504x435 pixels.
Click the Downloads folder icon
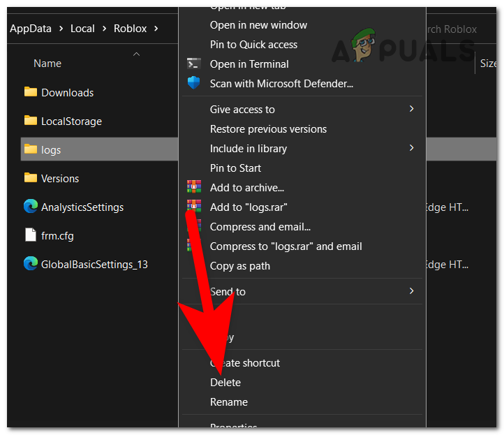coord(31,92)
